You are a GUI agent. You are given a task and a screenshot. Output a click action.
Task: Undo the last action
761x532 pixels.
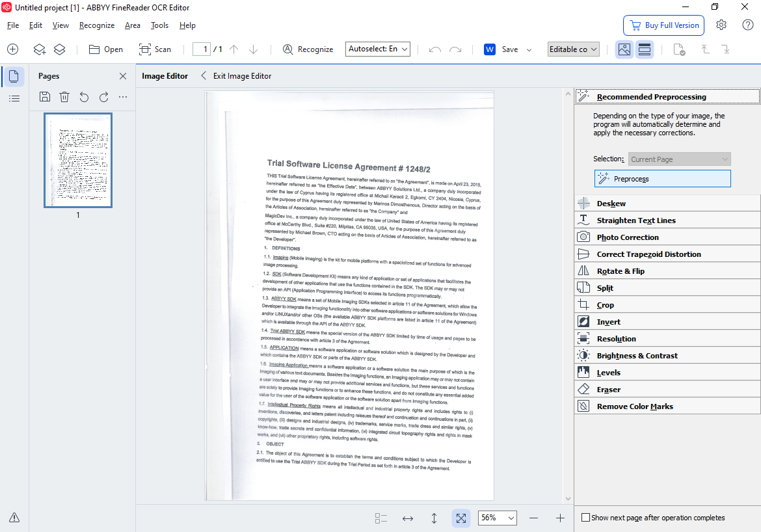click(435, 49)
